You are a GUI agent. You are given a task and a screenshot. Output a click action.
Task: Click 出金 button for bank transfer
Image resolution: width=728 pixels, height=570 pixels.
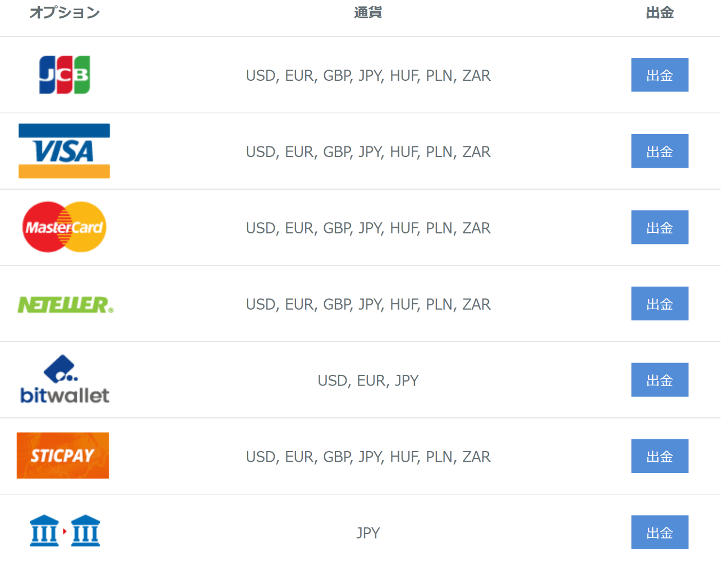click(660, 532)
